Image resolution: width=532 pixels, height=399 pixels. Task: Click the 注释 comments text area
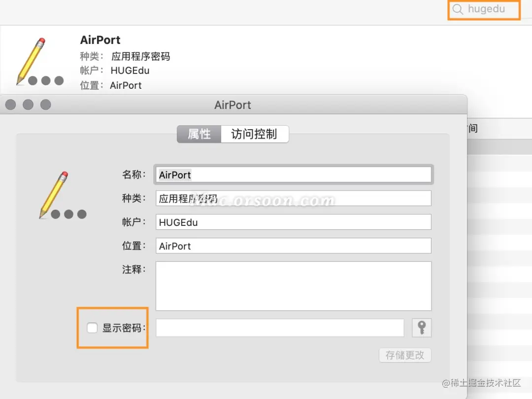(294, 286)
